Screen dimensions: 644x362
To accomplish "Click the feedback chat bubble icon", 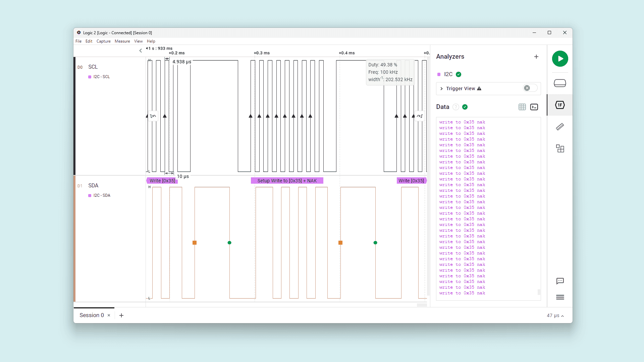I will [560, 281].
